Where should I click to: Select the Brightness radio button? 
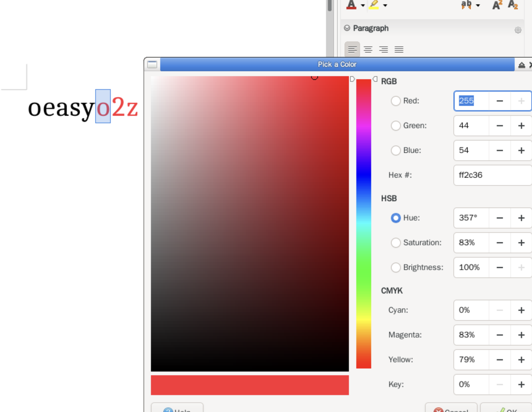pos(395,268)
